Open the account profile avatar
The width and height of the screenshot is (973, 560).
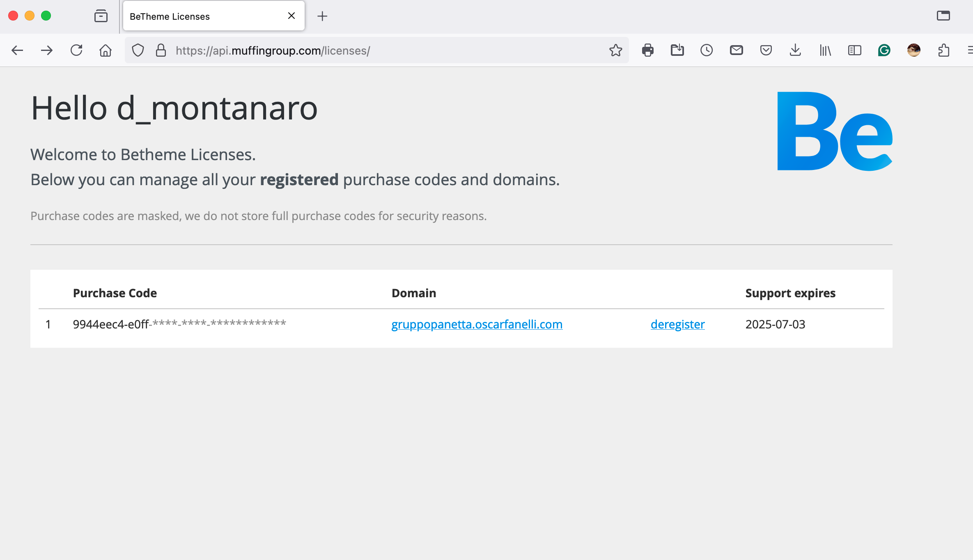[x=914, y=50]
